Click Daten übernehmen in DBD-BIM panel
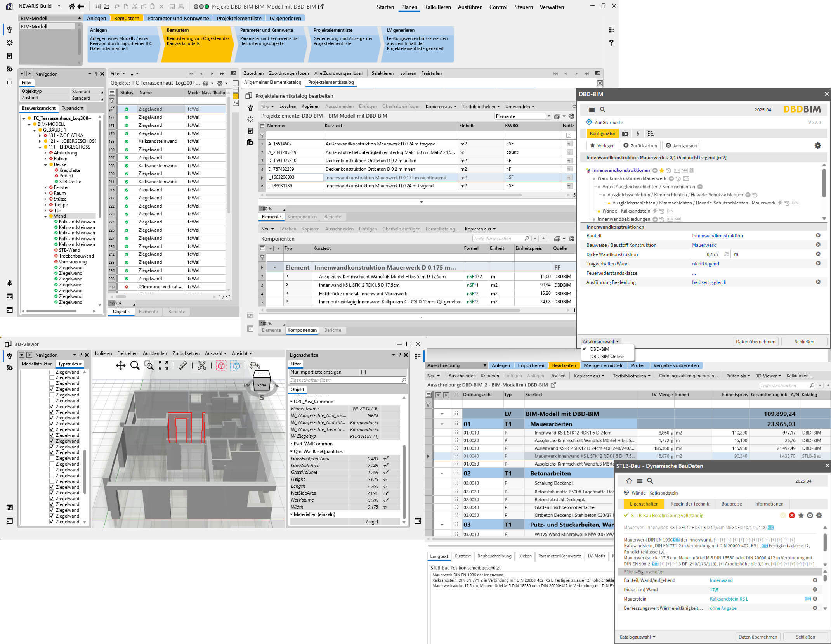The width and height of the screenshot is (831, 644). pos(755,341)
